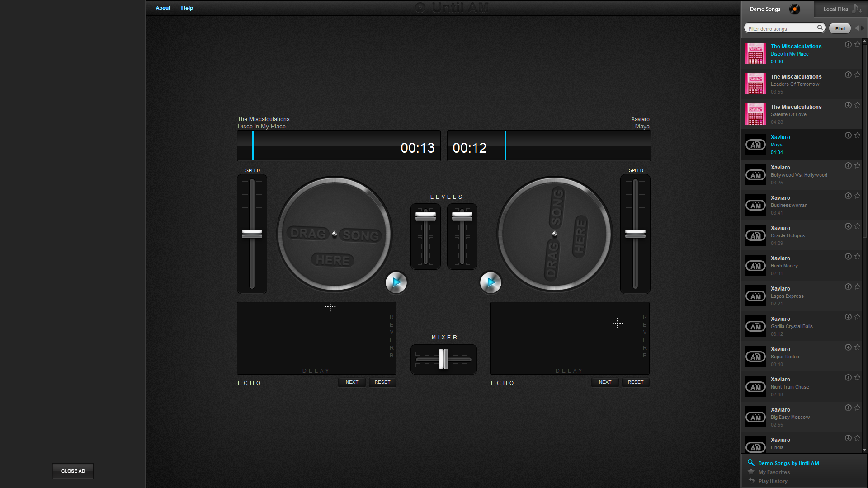Go to next song list page arrow

[863, 28]
